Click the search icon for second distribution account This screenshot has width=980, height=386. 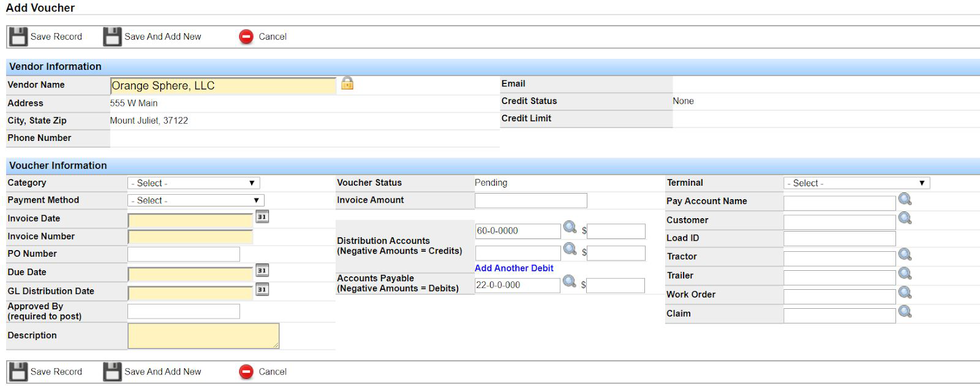(570, 249)
